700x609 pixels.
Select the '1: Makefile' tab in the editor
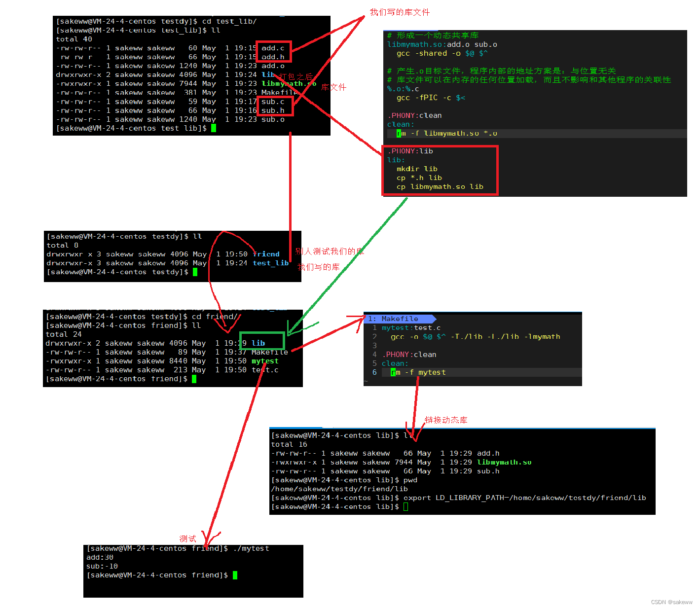[399, 319]
